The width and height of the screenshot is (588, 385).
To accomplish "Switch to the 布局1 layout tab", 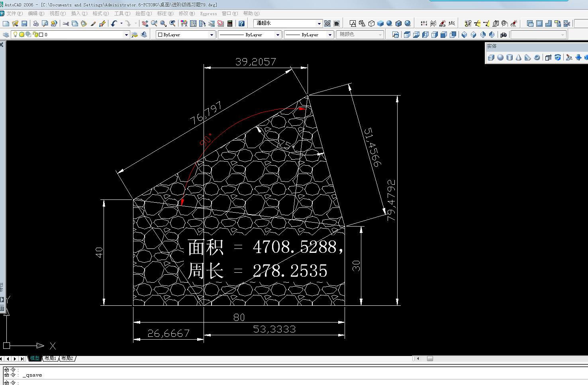I will point(50,358).
